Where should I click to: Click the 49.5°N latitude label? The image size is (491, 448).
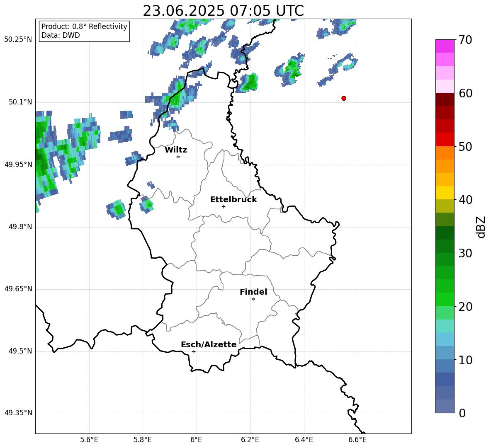(x=20, y=351)
